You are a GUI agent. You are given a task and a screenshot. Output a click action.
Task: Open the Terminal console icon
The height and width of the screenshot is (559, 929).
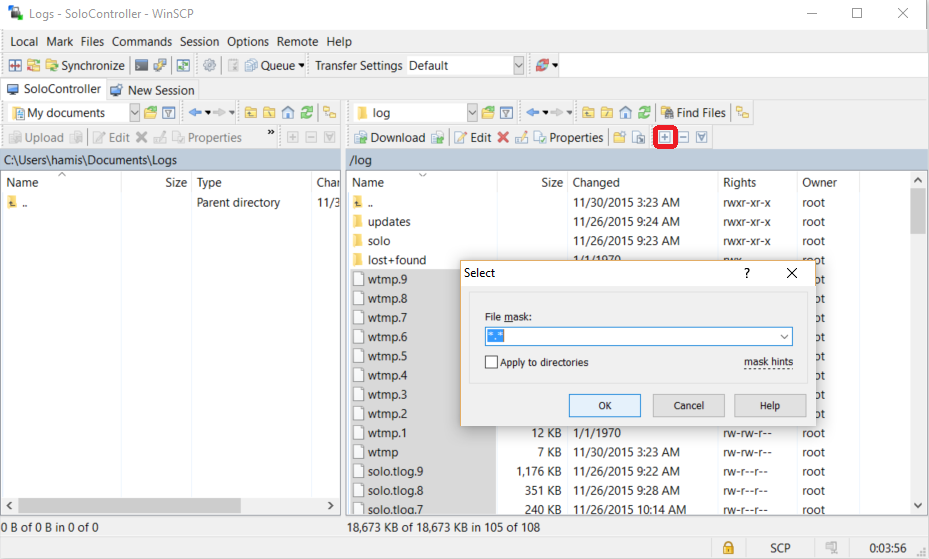[x=142, y=65]
